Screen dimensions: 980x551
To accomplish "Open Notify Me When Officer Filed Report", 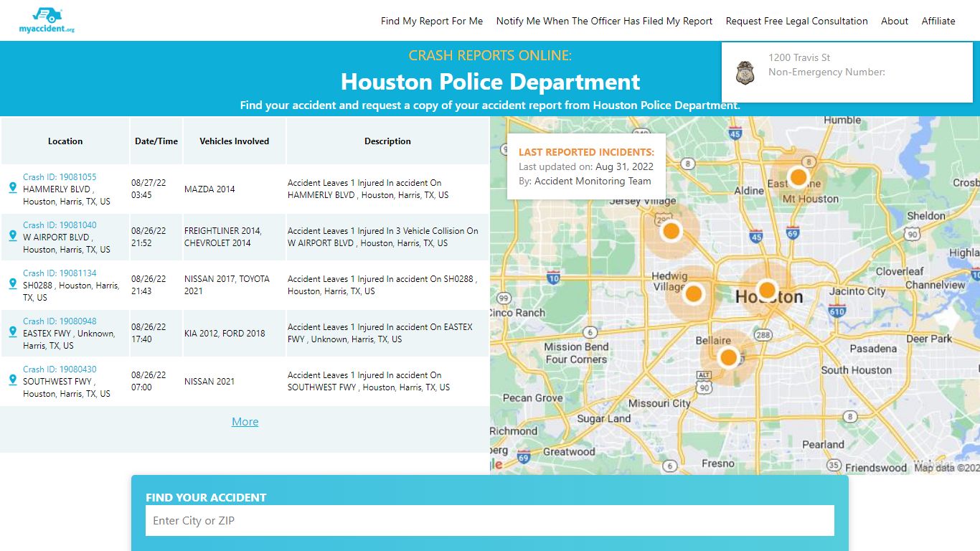I will point(605,21).
